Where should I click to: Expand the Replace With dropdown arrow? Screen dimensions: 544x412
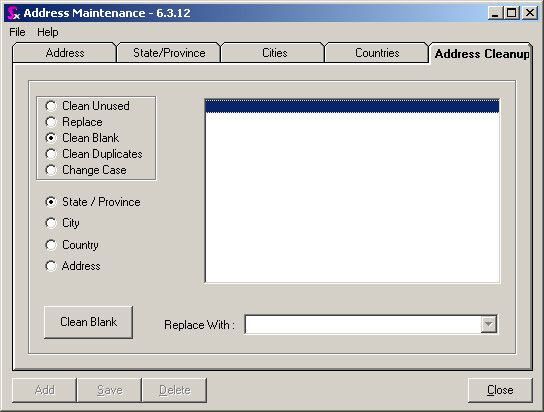click(488, 324)
